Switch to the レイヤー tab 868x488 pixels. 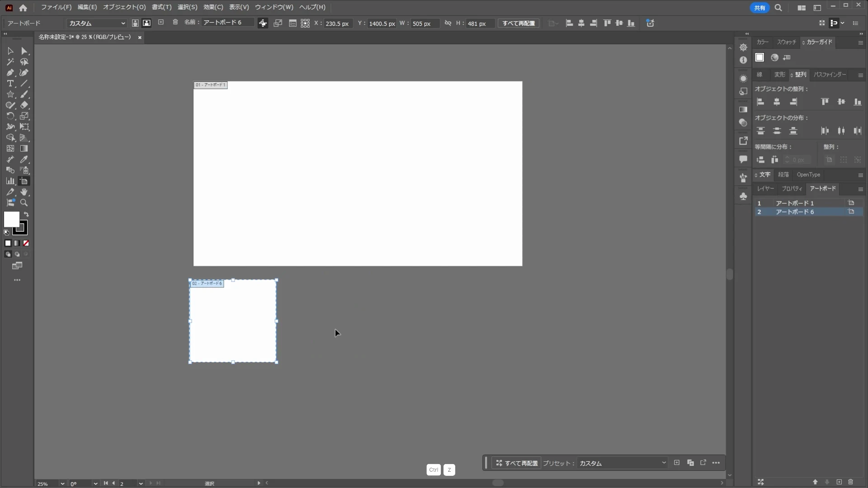766,188
